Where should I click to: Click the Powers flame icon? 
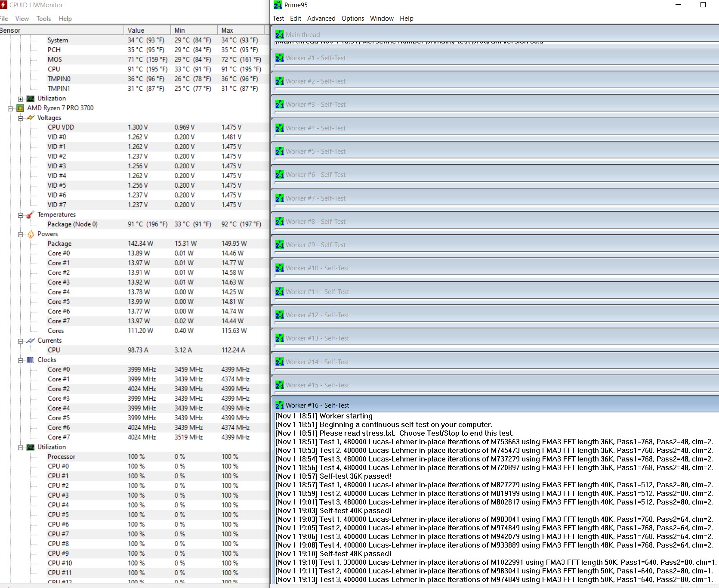click(31, 234)
